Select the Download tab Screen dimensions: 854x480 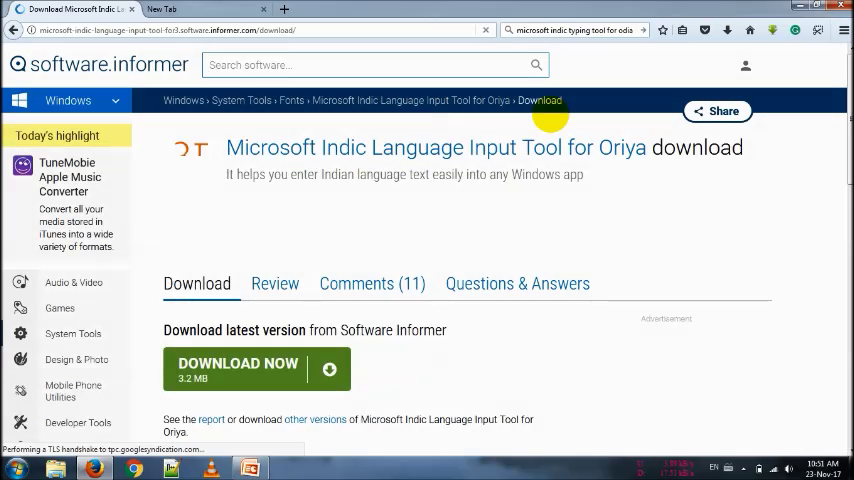(x=197, y=283)
